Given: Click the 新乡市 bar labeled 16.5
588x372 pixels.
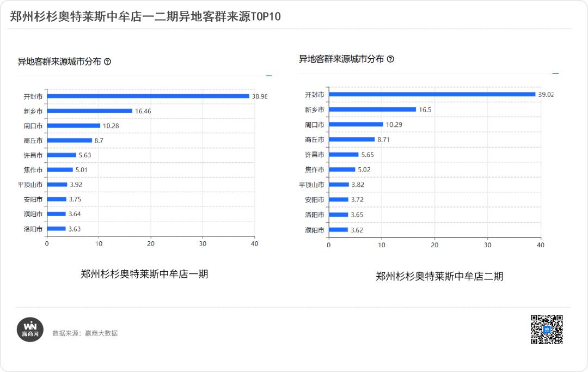Looking at the screenshot, I should (x=372, y=109).
